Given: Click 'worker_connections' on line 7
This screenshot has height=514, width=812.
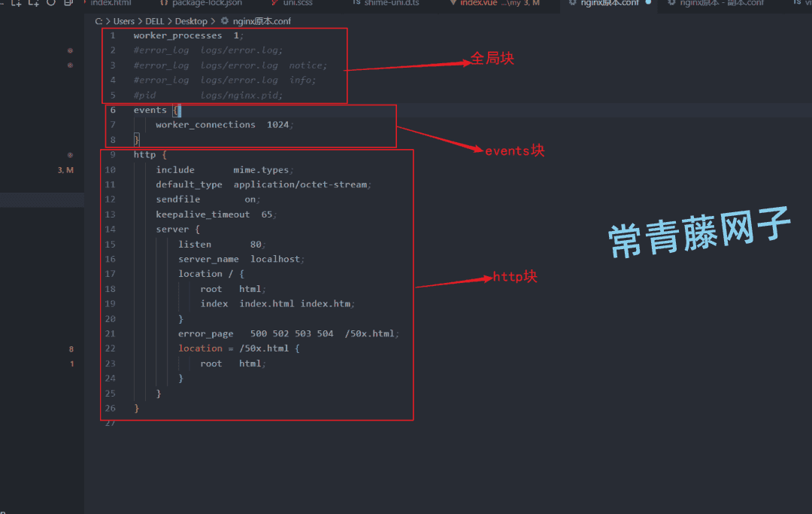Looking at the screenshot, I should pos(205,125).
